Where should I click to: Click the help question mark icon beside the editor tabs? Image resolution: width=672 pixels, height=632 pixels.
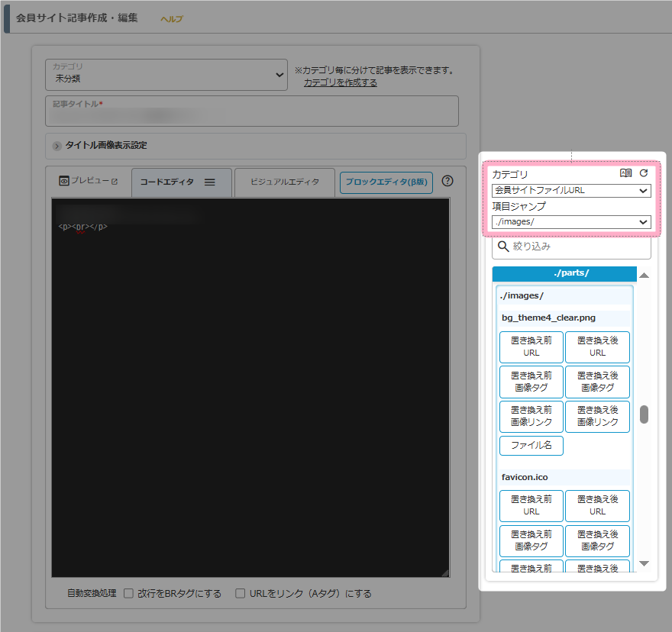pos(447,182)
